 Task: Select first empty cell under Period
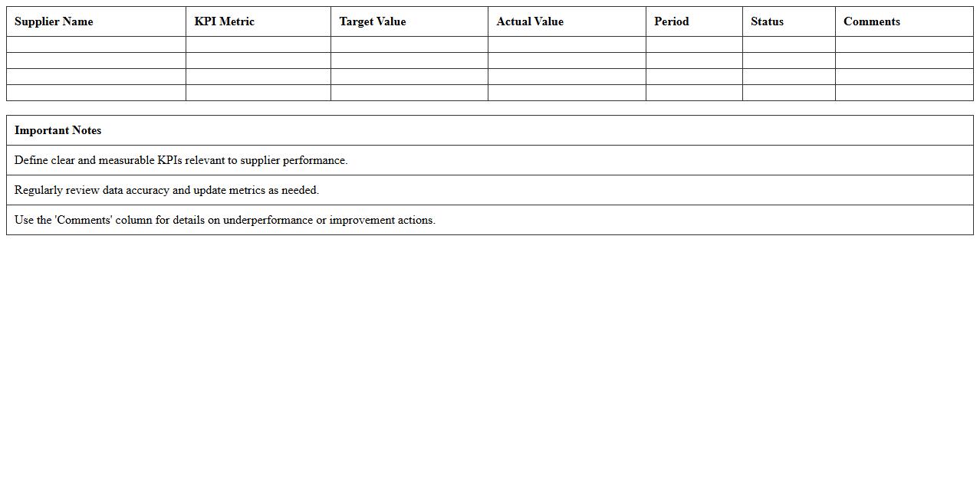[x=694, y=44]
